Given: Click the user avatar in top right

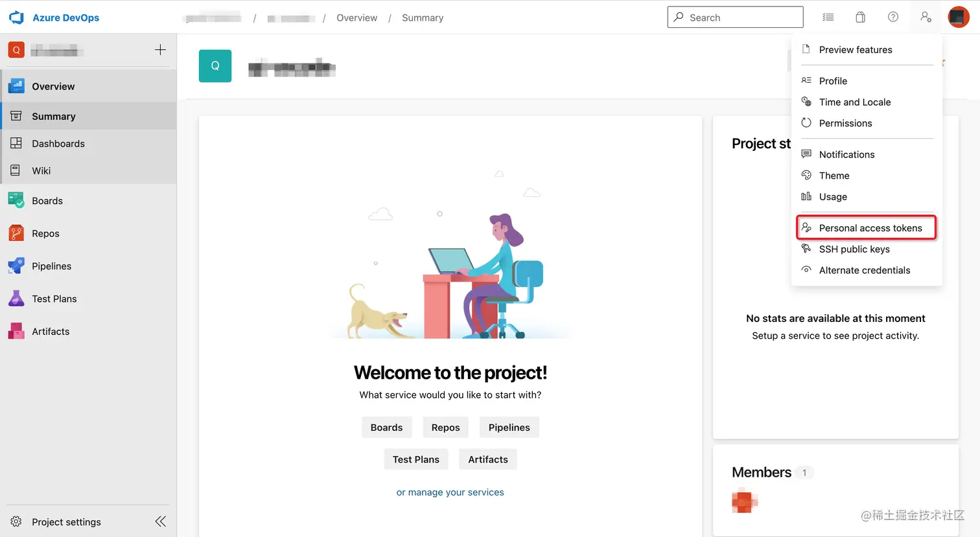Looking at the screenshot, I should point(959,17).
